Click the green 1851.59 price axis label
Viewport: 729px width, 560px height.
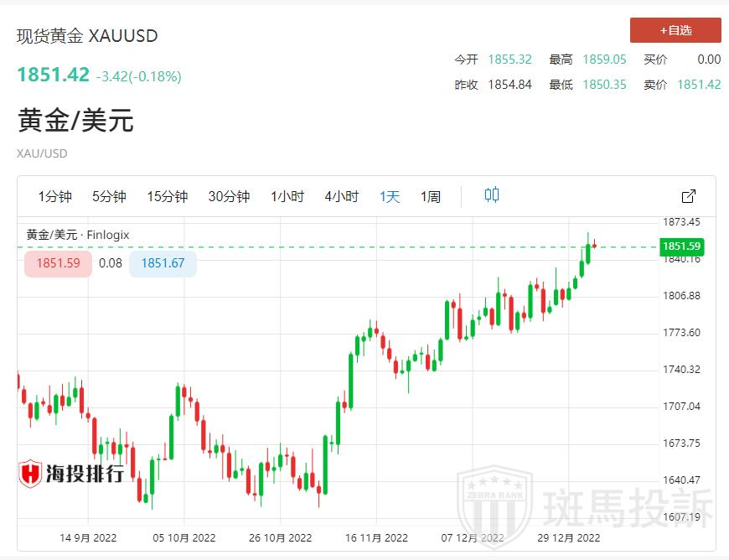click(680, 246)
